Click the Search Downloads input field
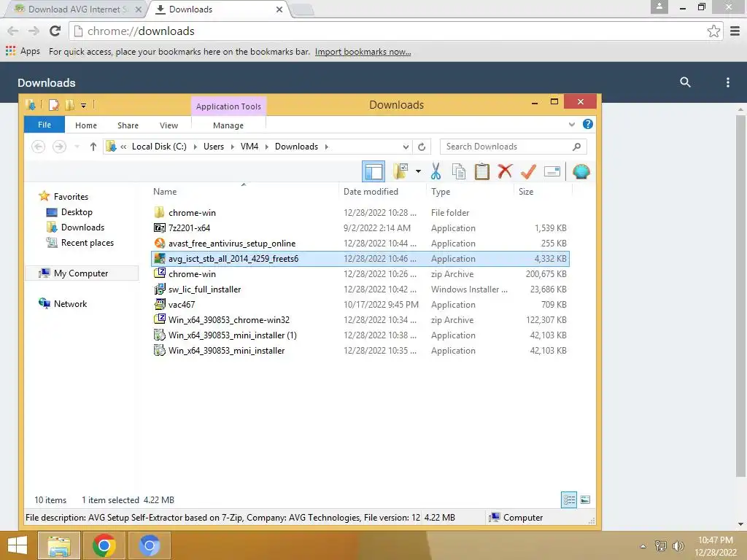 click(x=513, y=147)
